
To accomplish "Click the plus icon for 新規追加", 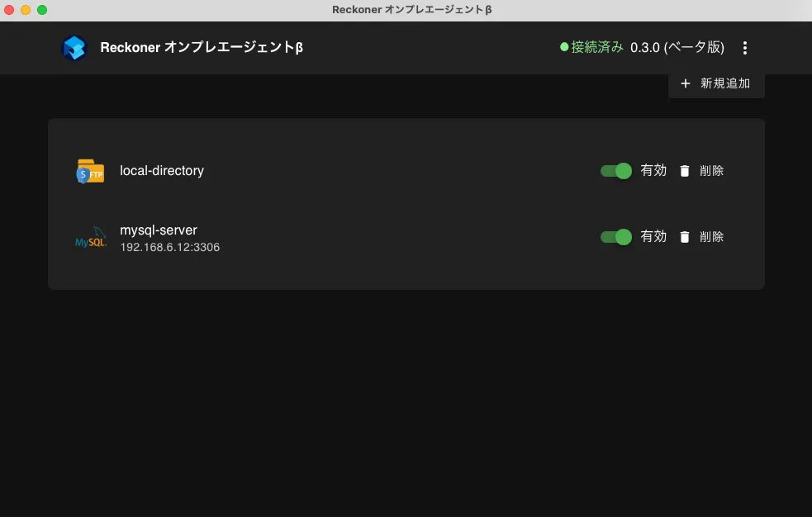I will pyautogui.click(x=685, y=83).
